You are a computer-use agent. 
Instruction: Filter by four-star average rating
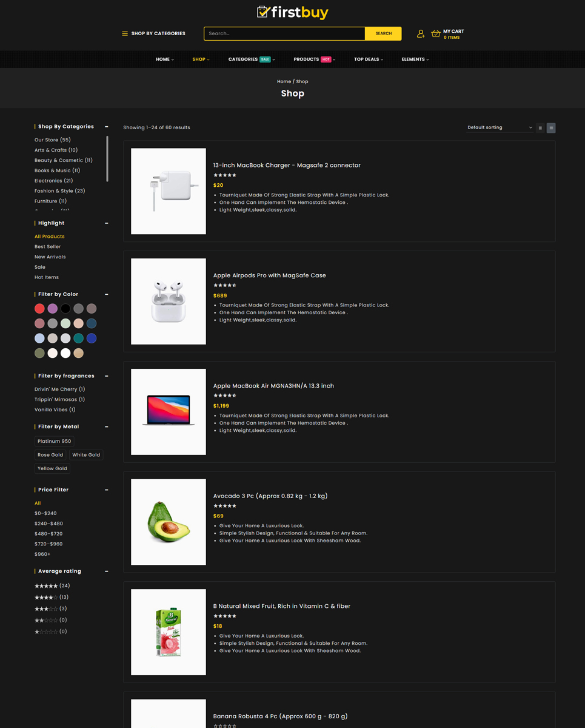pos(46,598)
